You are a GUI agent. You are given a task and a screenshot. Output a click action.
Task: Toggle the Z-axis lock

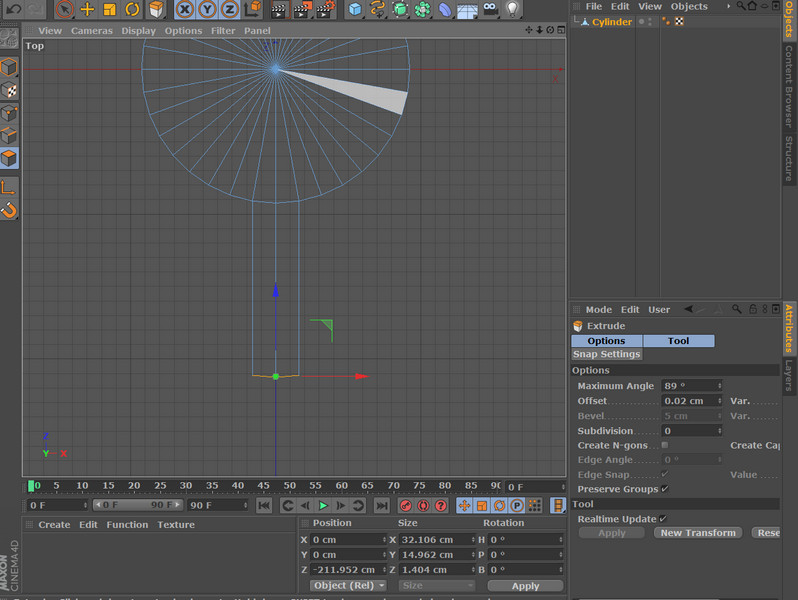click(x=228, y=9)
